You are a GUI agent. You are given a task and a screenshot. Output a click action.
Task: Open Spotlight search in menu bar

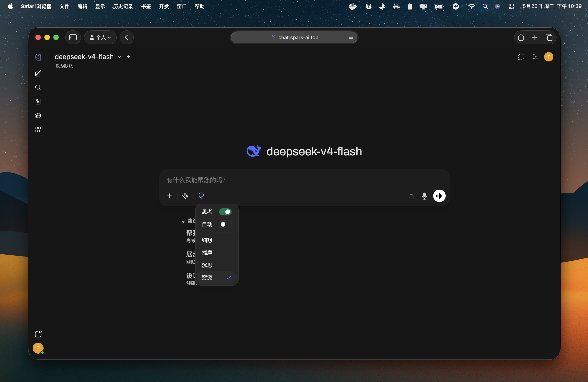485,6
